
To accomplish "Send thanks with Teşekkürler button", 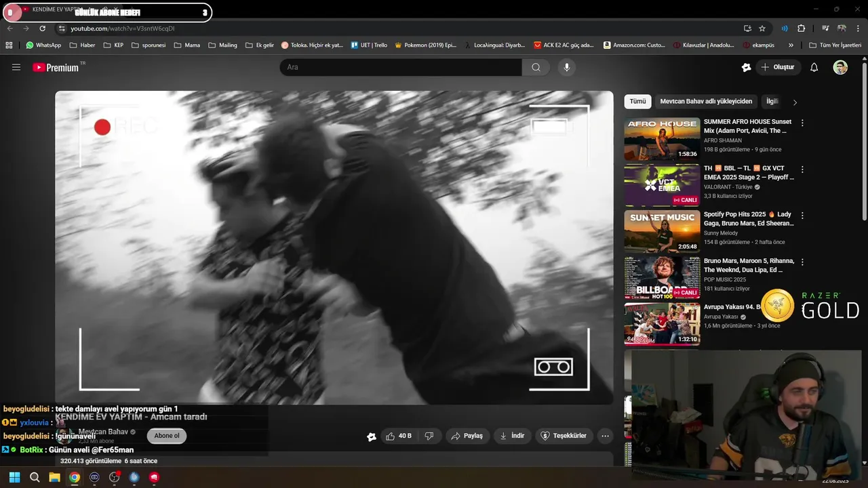I will point(564,436).
